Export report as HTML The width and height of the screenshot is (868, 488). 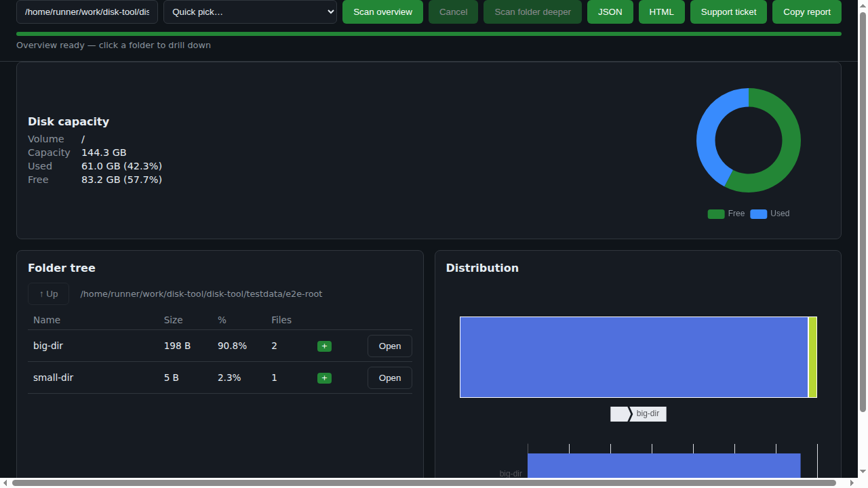(x=662, y=12)
